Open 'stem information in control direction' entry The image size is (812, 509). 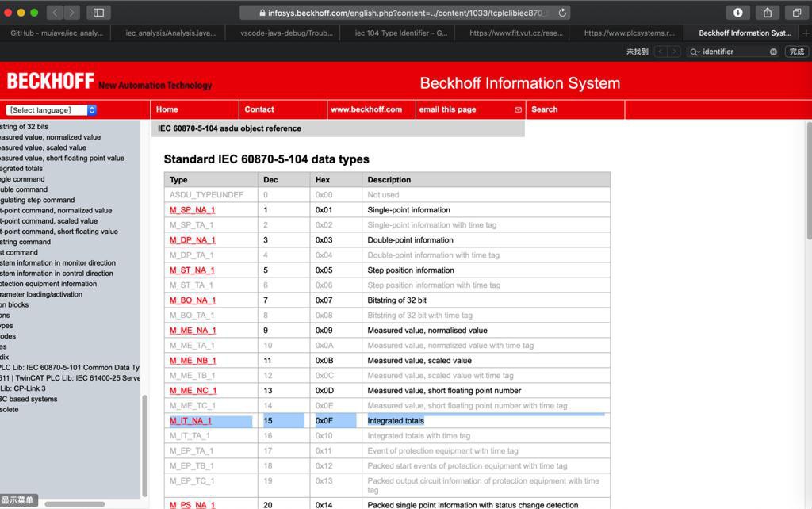tap(56, 273)
